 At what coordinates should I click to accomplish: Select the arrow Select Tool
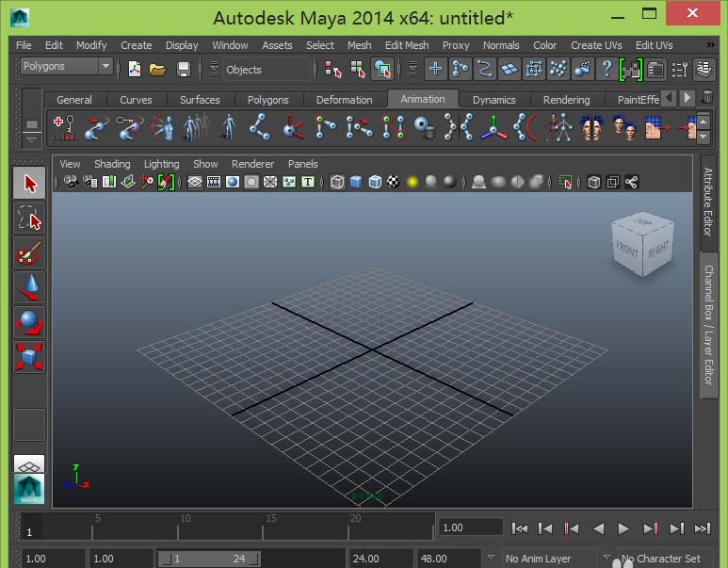(x=29, y=184)
